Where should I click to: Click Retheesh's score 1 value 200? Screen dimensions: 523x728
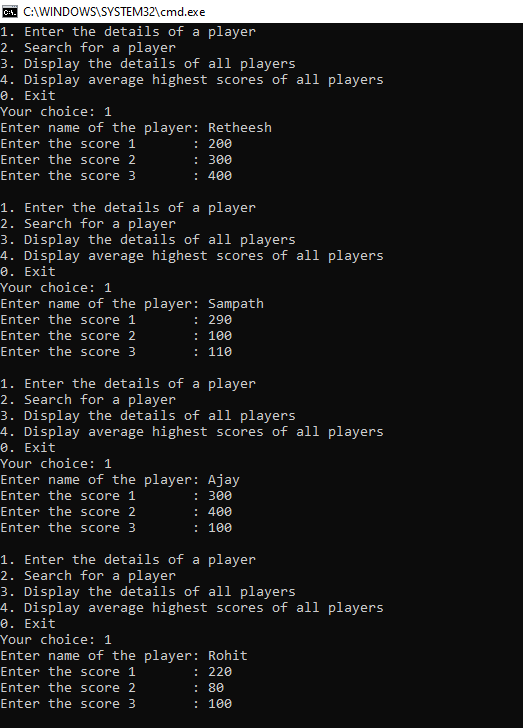(x=220, y=144)
